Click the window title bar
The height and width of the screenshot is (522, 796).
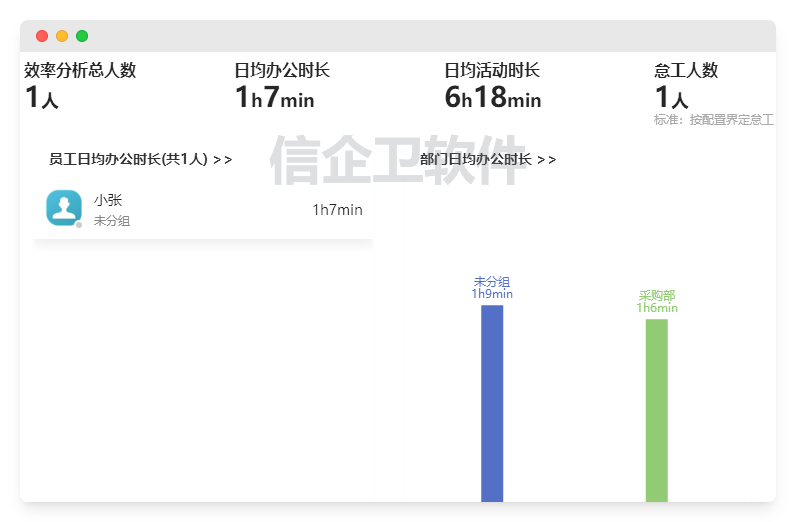pyautogui.click(x=400, y=36)
